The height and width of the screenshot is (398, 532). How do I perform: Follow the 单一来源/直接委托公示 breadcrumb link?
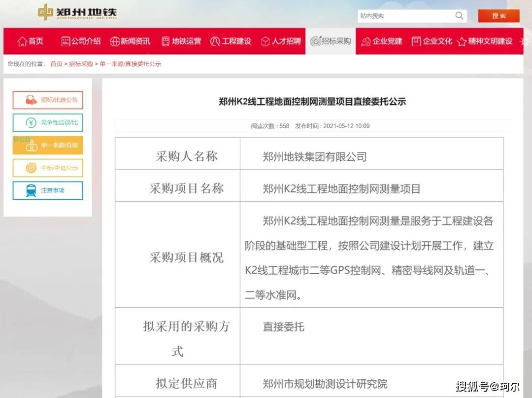coord(130,64)
